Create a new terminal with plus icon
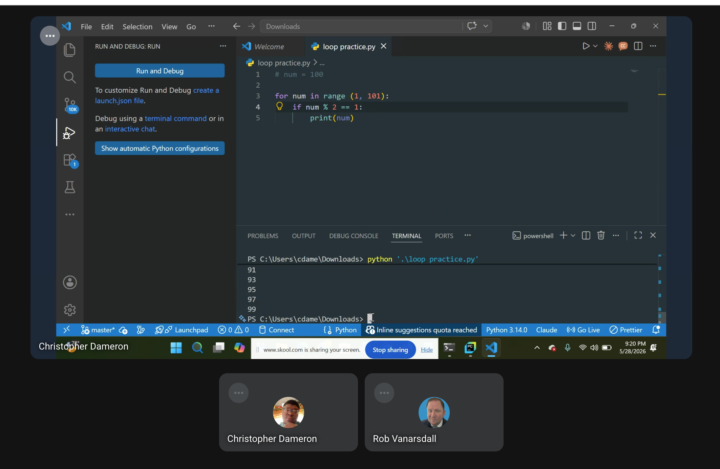This screenshot has width=720, height=469. point(563,236)
